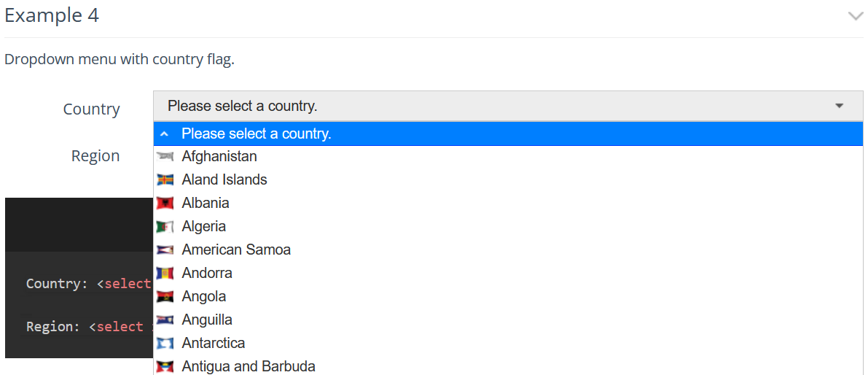Select highlighted 'Please select a country.' option
The width and height of the screenshot is (868, 375).
508,134
